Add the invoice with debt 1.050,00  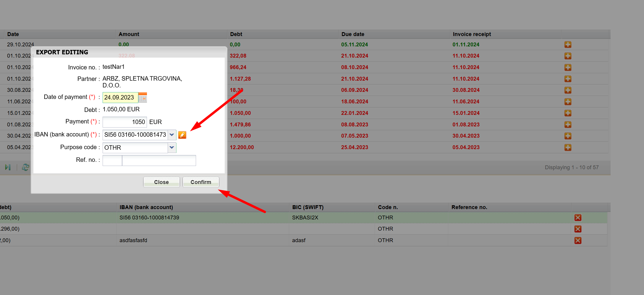point(568,113)
